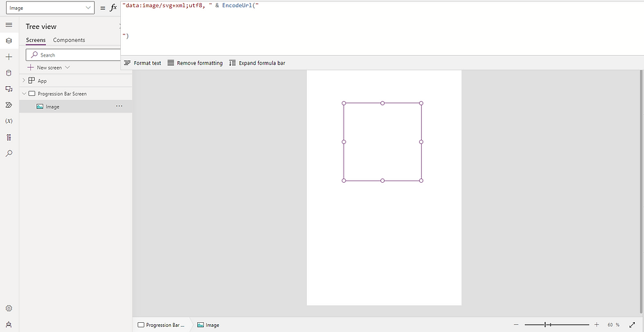This screenshot has height=332, width=644.
Task: Select the image control on canvas
Action: (382, 142)
